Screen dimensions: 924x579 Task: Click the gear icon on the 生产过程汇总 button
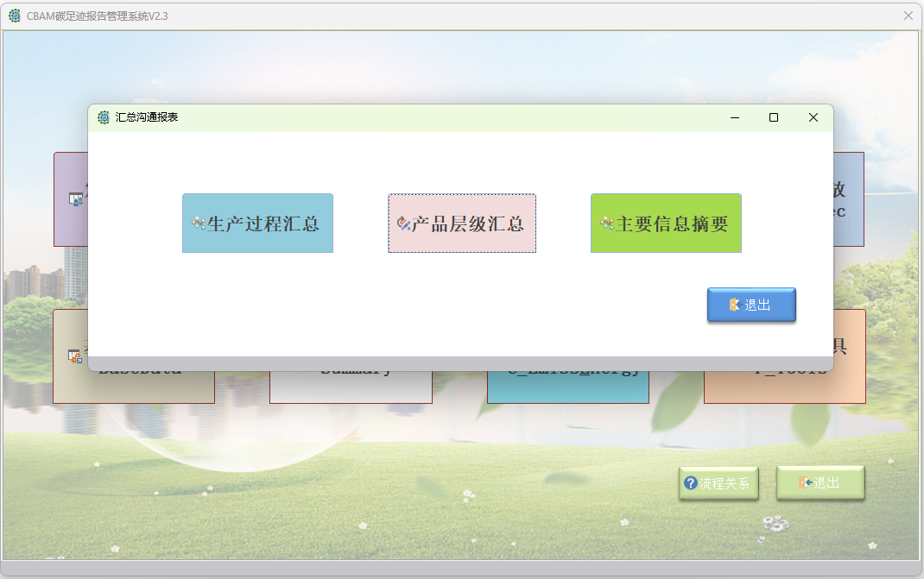(197, 223)
